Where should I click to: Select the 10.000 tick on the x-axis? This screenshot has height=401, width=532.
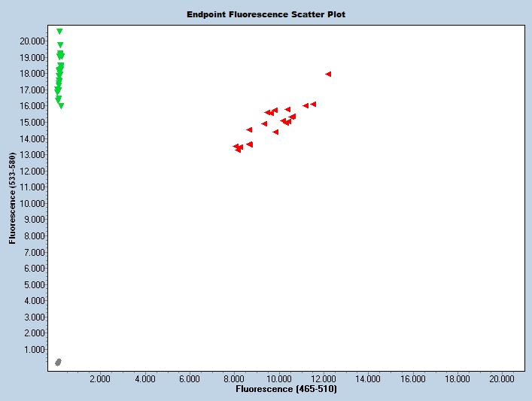278,378
